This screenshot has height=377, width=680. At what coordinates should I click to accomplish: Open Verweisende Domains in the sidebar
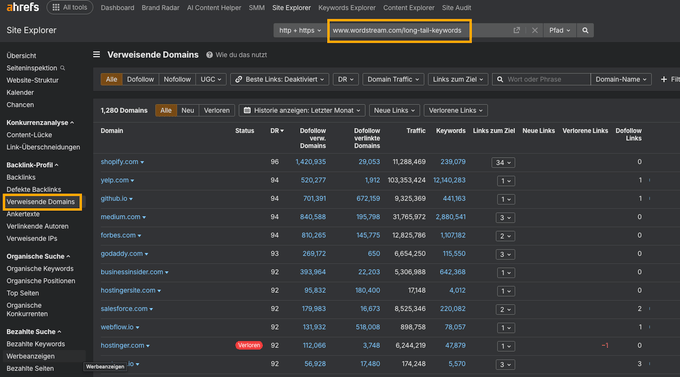point(40,202)
